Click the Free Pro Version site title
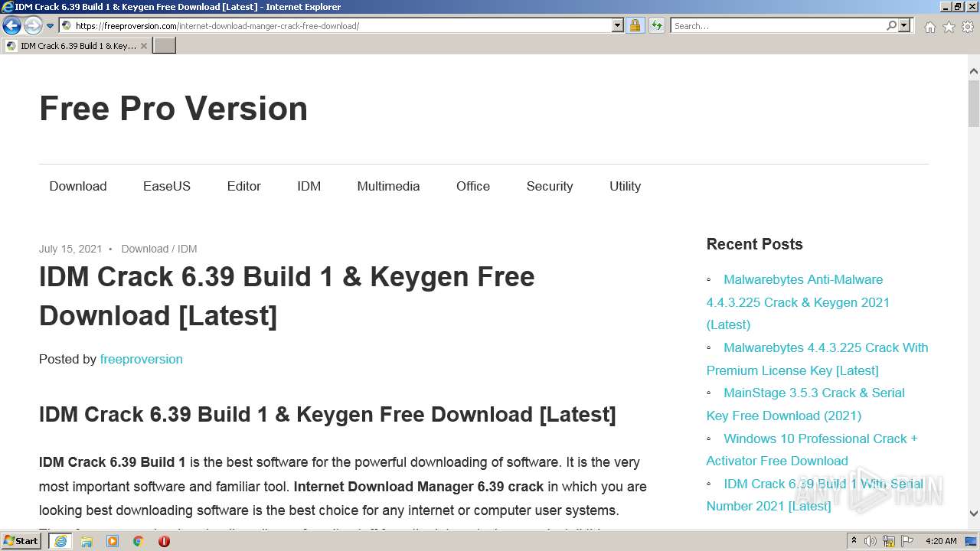This screenshot has width=980, height=551. [x=173, y=109]
